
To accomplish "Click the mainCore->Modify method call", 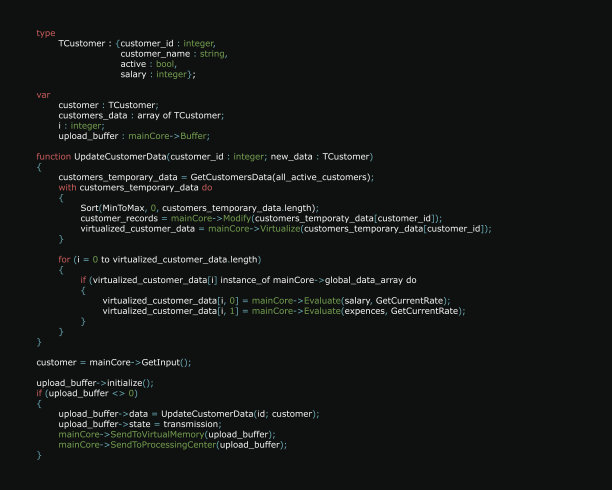I will 208,217.
